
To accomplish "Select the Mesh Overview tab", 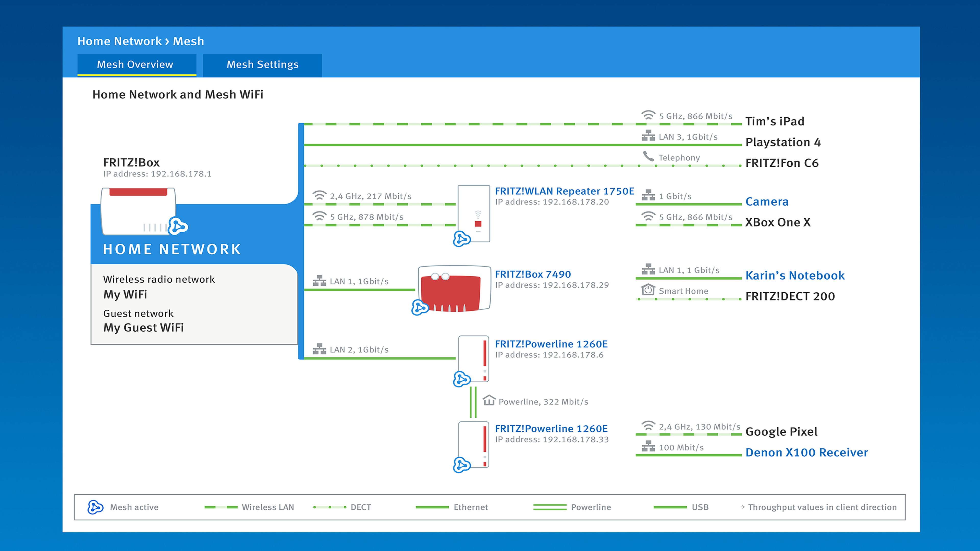I will [x=135, y=65].
